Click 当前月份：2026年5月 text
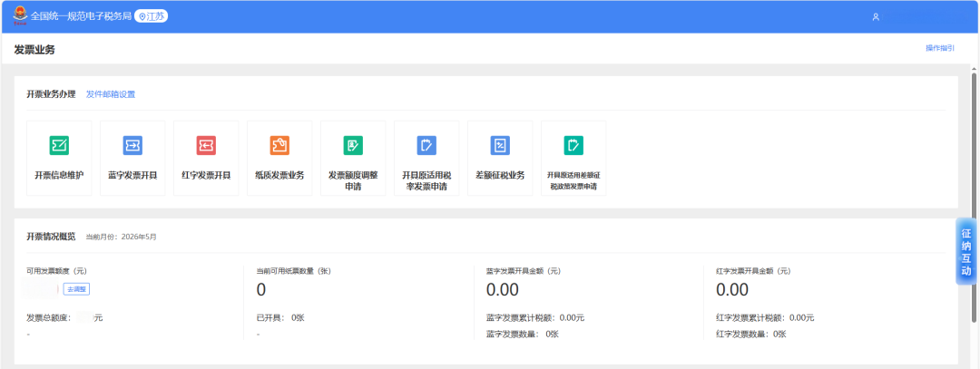Image resolution: width=980 pixels, height=369 pixels. (121, 238)
